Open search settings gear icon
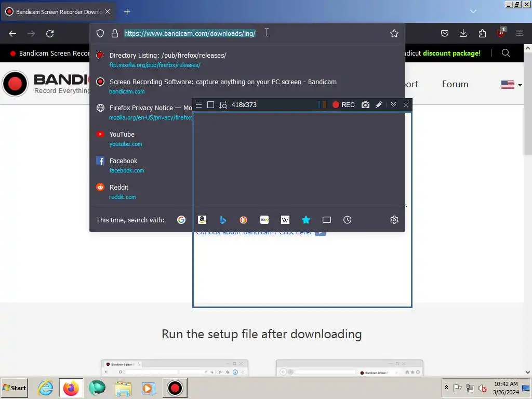This screenshot has width=532, height=399. tap(394, 220)
